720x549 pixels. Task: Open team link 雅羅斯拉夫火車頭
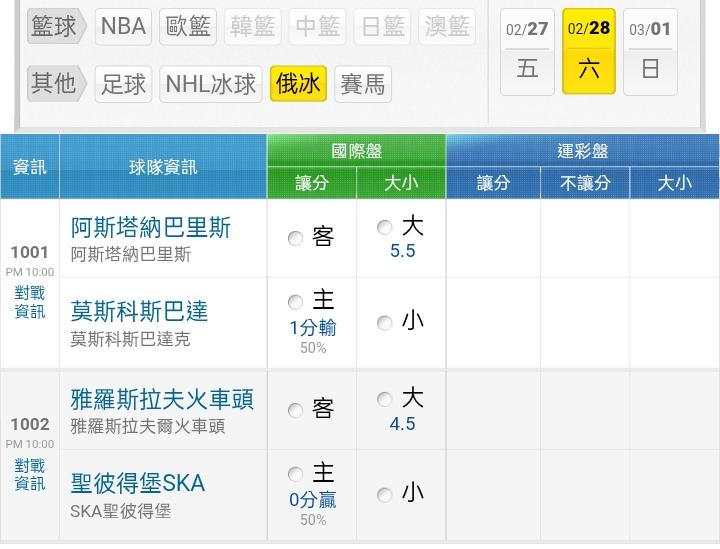pyautogui.click(x=162, y=399)
